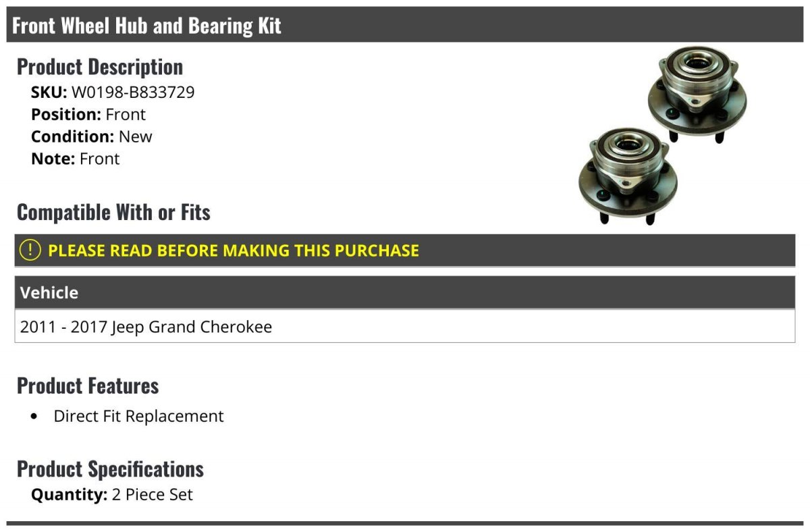Click the Note: Front line
This screenshot has width=810, height=532.
pos(76,159)
